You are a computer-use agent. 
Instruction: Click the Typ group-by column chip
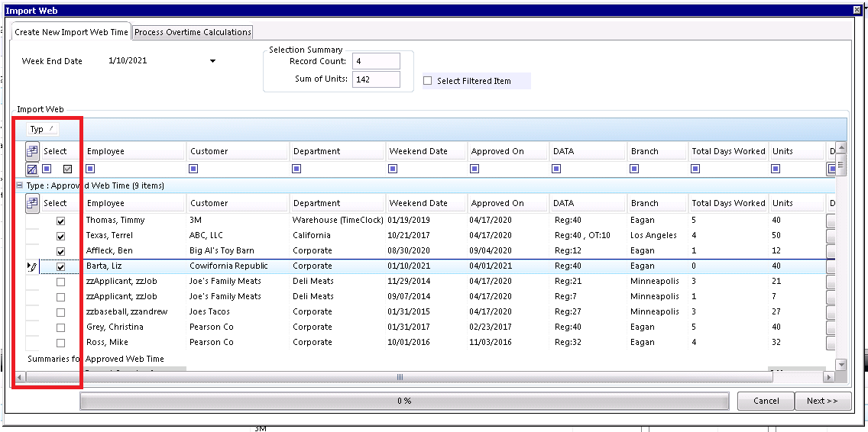click(x=43, y=129)
